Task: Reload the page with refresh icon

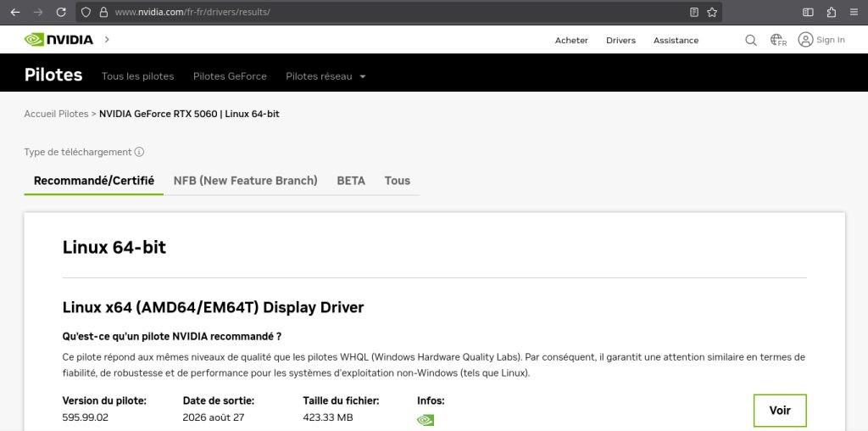Action: point(61,12)
